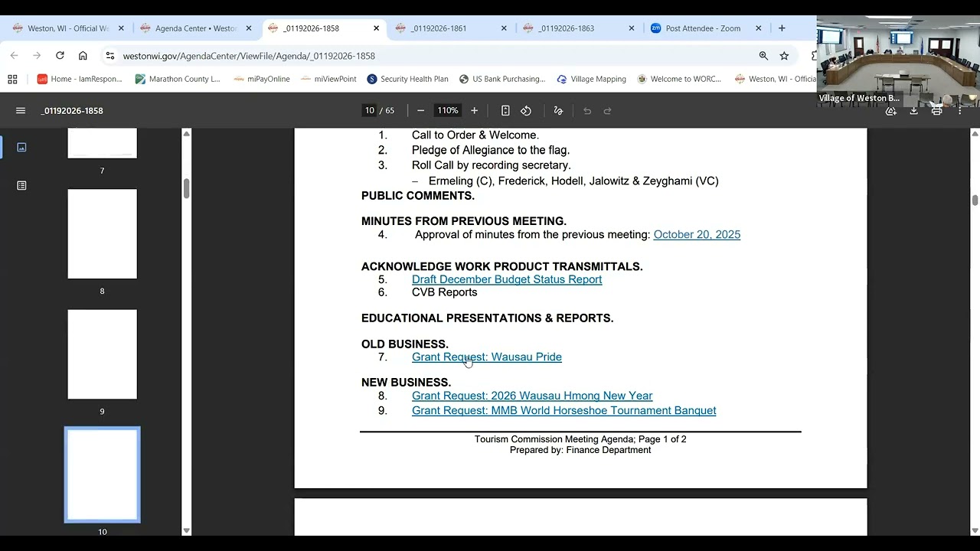Open the miViewPoint bookmark

pos(328,79)
